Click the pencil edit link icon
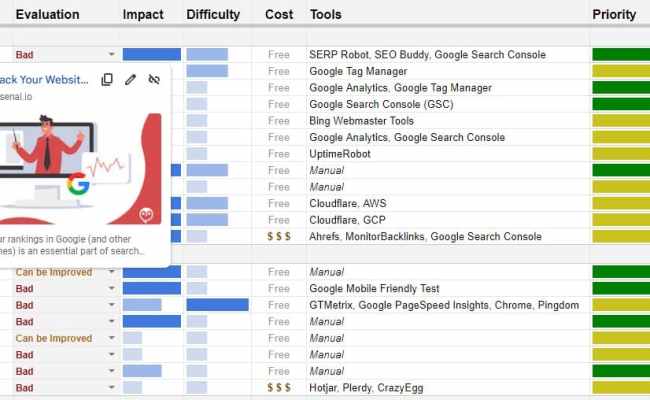 [130, 79]
